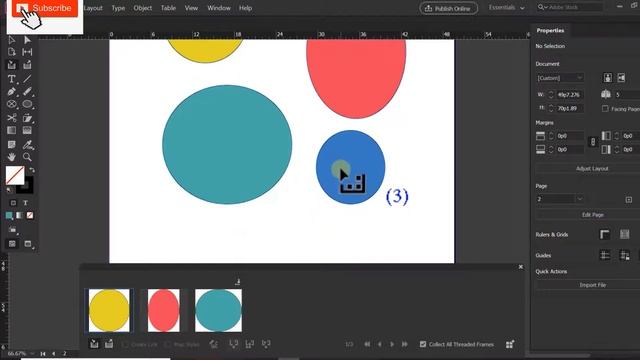The image size is (640, 360).
Task: Reset to default fill and stroke
Action: click(9, 190)
